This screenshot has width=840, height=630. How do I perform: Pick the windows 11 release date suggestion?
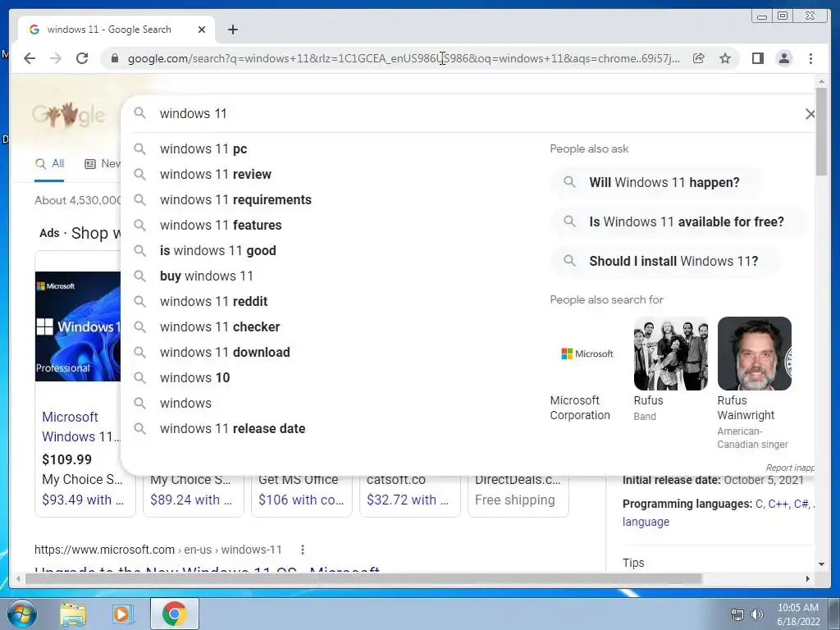tap(232, 428)
